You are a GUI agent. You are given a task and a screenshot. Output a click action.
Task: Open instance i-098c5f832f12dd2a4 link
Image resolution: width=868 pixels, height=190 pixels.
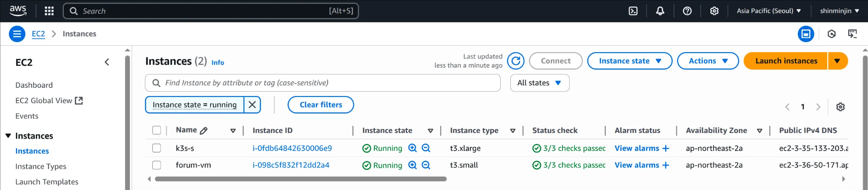[291, 165]
